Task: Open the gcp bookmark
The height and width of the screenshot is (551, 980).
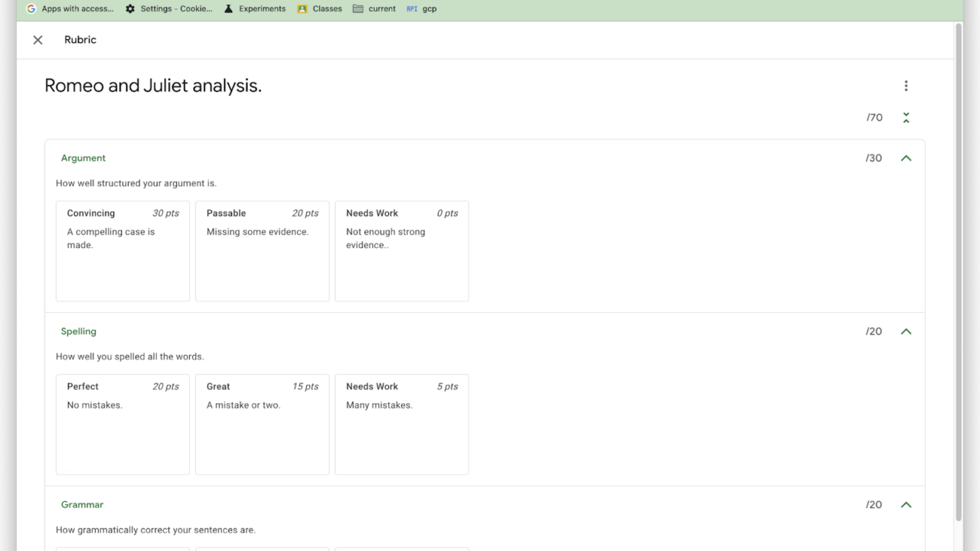Action: coord(421,9)
